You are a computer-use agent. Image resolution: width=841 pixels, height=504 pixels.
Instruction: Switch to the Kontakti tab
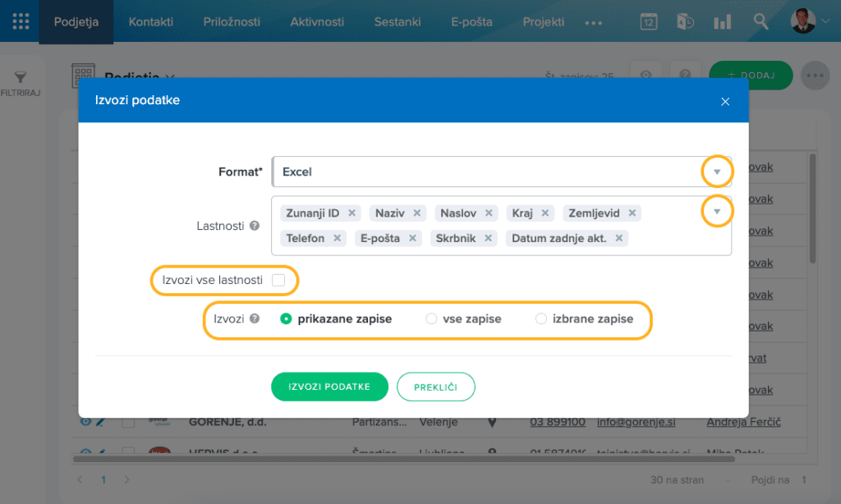tap(152, 22)
